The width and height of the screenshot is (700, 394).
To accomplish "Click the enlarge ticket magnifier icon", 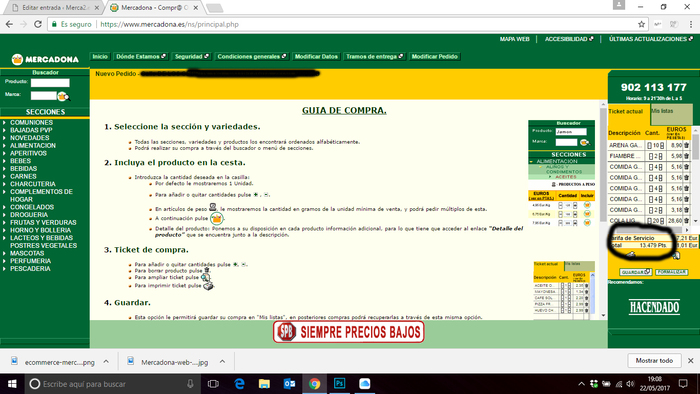I will coord(676,255).
